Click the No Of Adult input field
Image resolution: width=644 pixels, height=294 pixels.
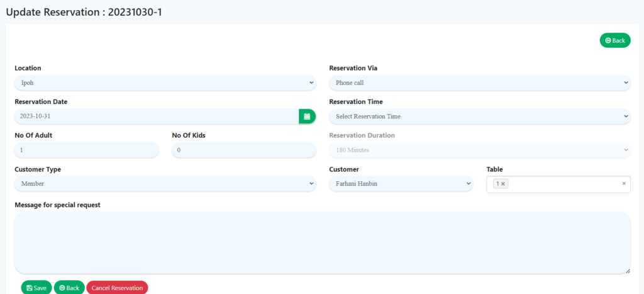pos(86,150)
